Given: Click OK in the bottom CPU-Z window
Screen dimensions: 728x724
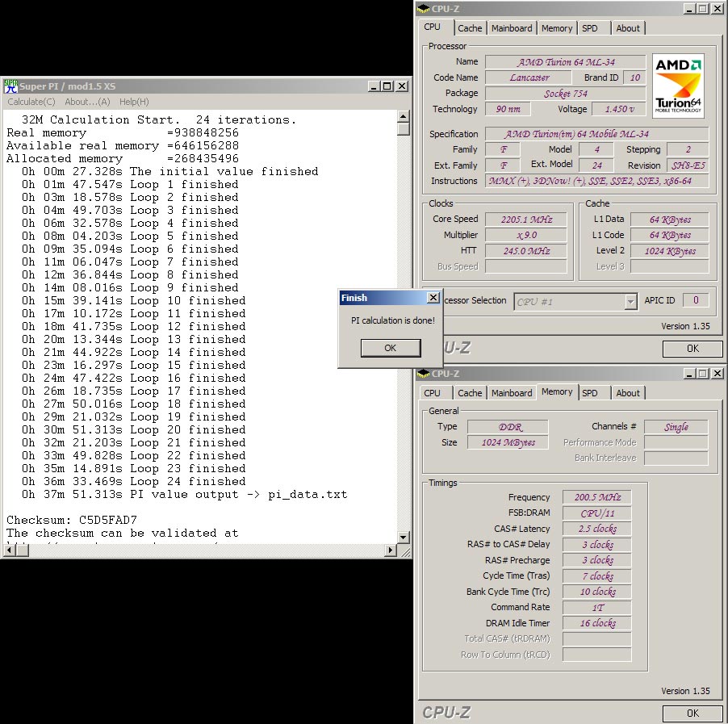Looking at the screenshot, I should tap(692, 714).
